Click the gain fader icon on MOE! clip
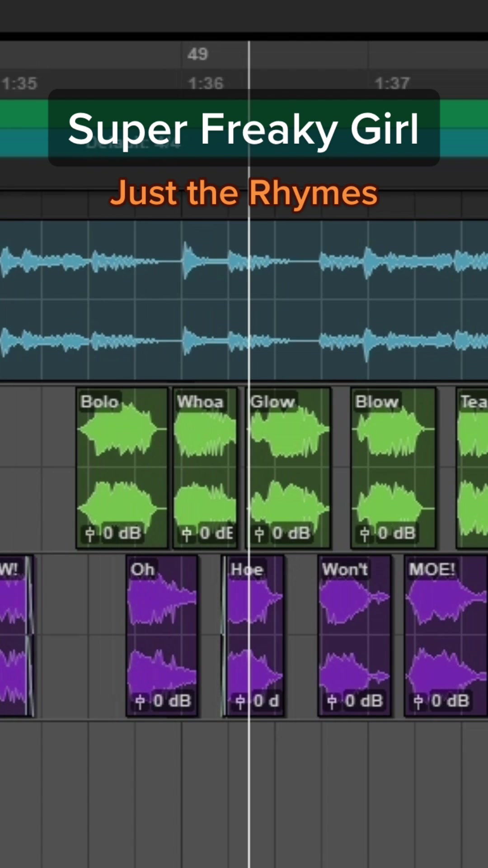 [x=418, y=702]
